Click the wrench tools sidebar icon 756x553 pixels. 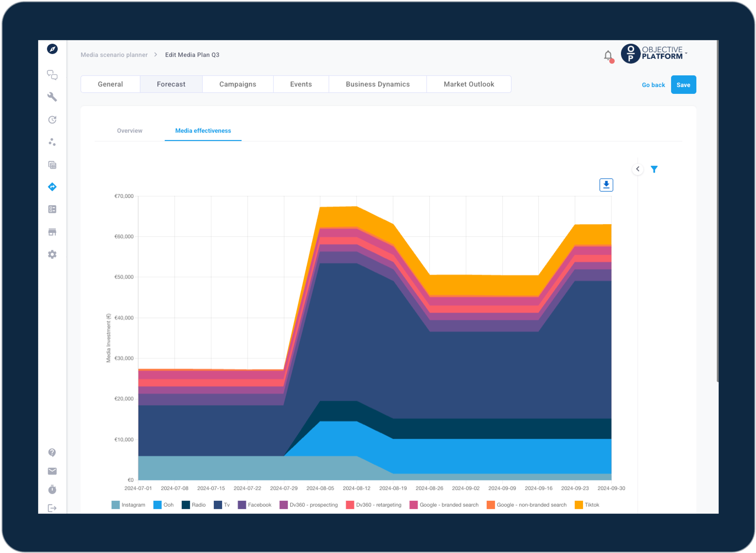tap(52, 97)
